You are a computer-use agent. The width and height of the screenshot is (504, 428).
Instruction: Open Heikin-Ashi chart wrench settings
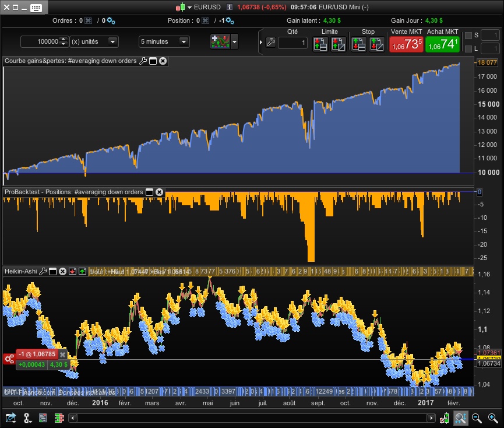pyautogui.click(x=43, y=271)
